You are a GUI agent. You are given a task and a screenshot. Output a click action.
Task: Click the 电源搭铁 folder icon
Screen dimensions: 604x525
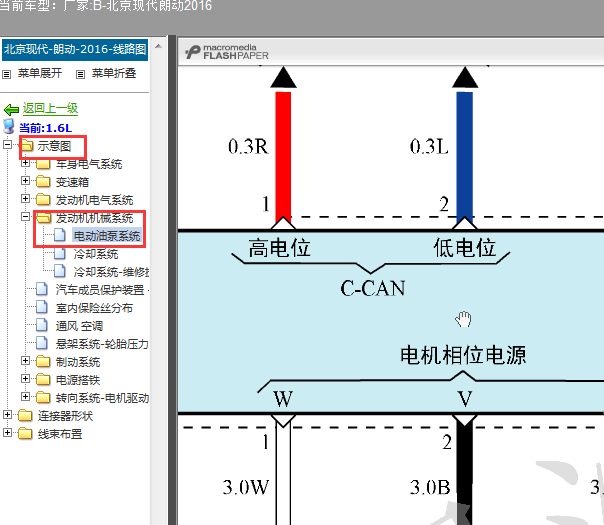[x=43, y=380]
